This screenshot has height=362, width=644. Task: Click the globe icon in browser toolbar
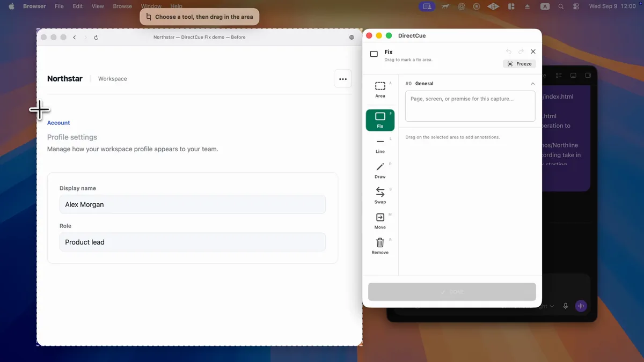[x=352, y=38]
